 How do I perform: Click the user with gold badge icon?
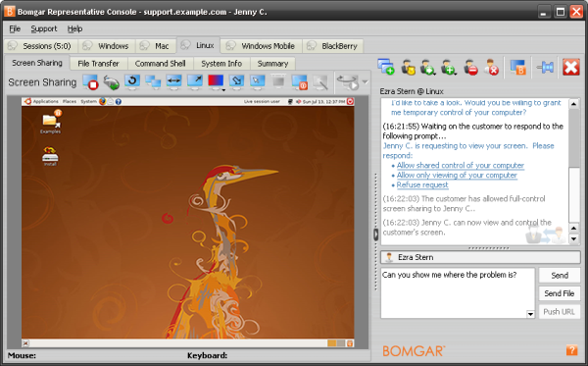point(408,68)
